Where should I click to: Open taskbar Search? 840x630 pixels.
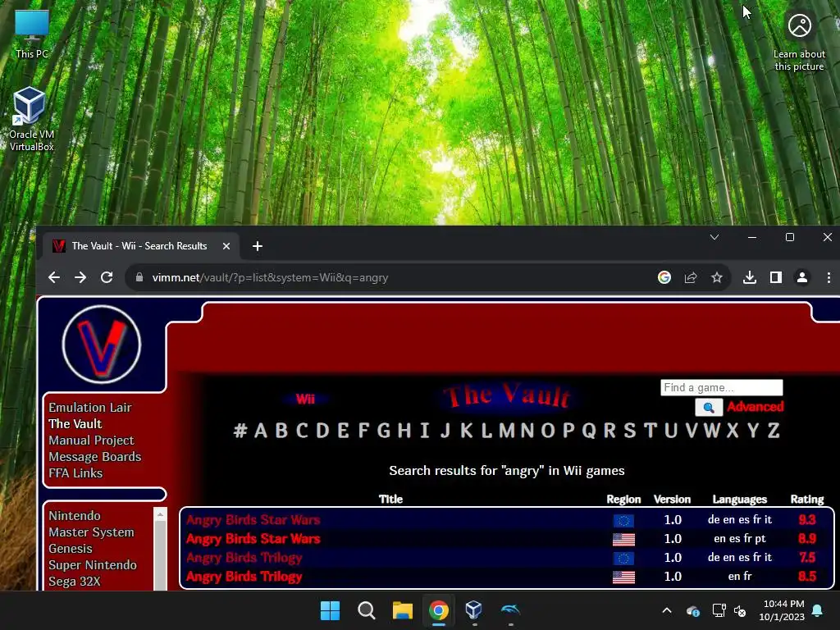click(367, 610)
